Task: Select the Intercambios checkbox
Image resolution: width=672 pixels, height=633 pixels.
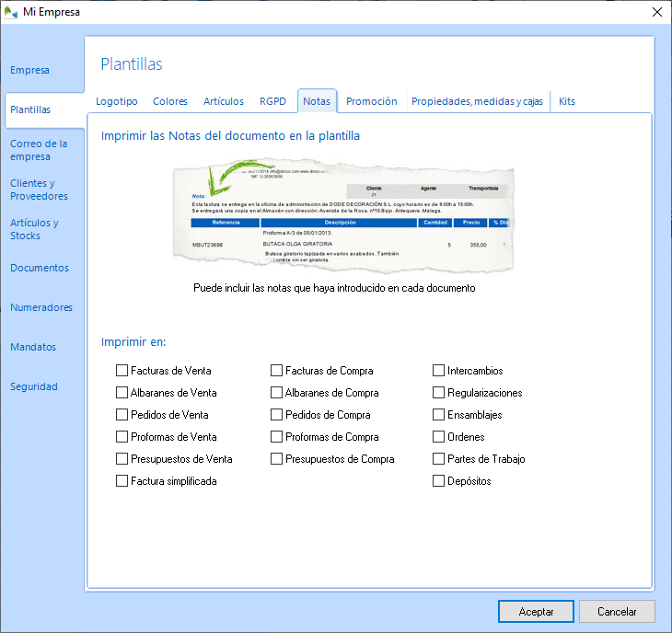Action: click(439, 371)
